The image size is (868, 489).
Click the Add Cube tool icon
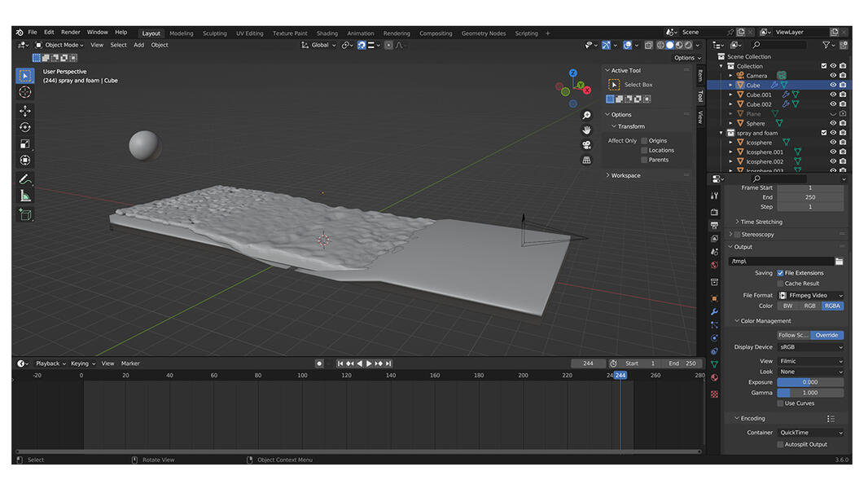[x=24, y=214]
